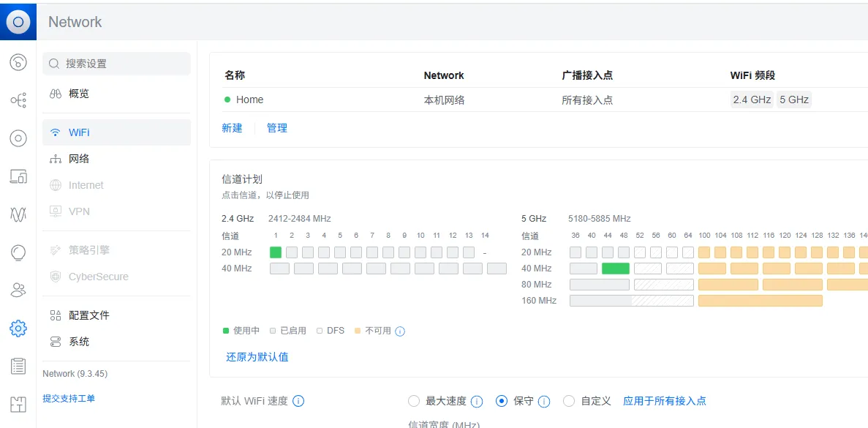Image resolution: width=868 pixels, height=428 pixels.
Task: Open the light bulb icon in sidebar
Action: click(18, 252)
